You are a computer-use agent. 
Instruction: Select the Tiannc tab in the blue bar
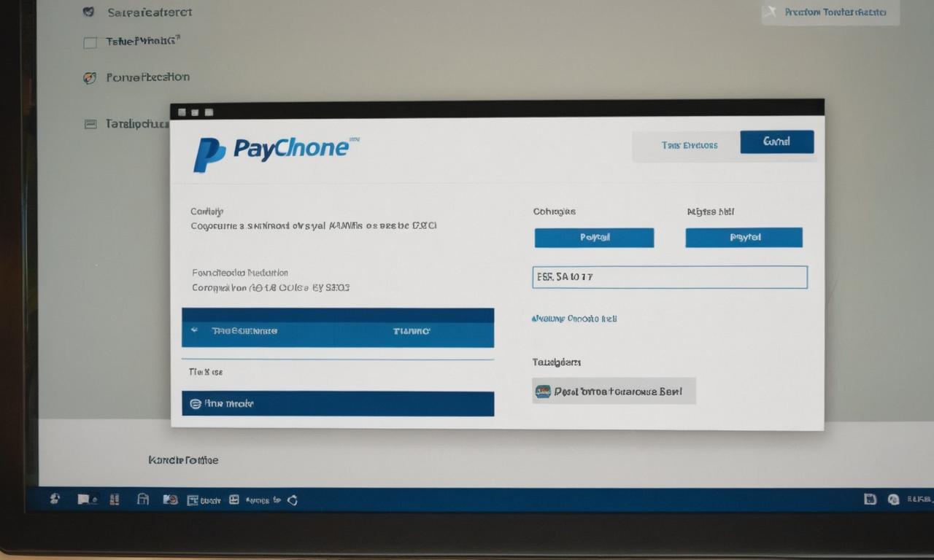click(x=412, y=331)
